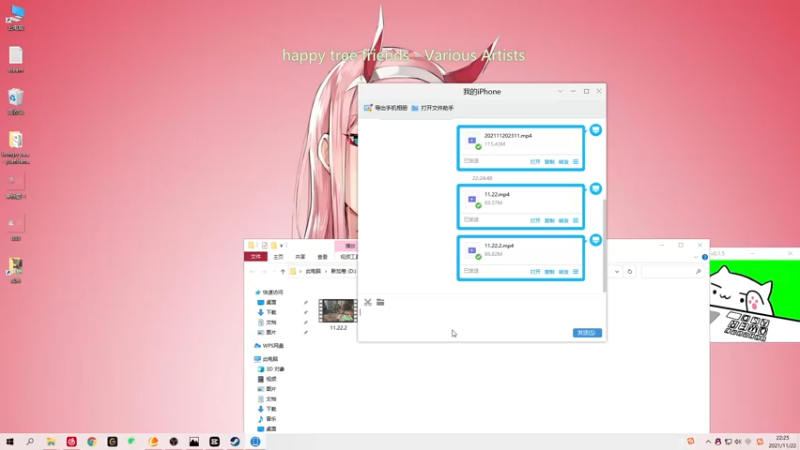Click the video file icon of 11.22.2.mp4

[472, 251]
